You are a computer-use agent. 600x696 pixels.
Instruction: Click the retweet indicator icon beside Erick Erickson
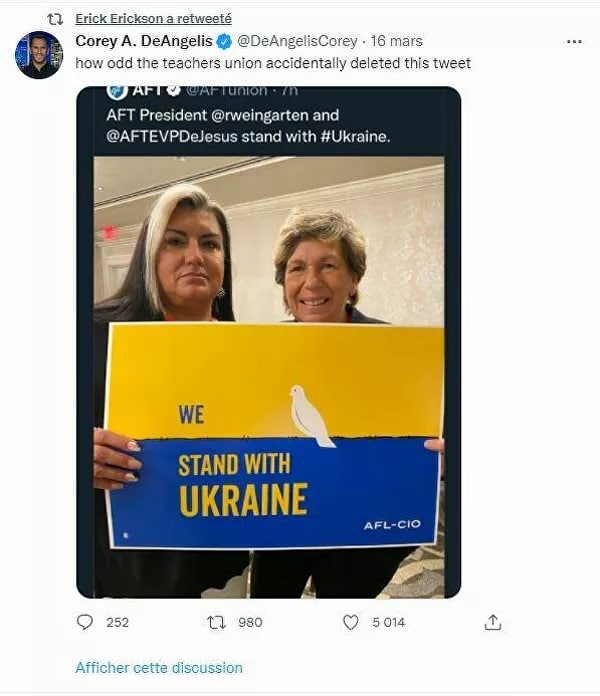(55, 19)
